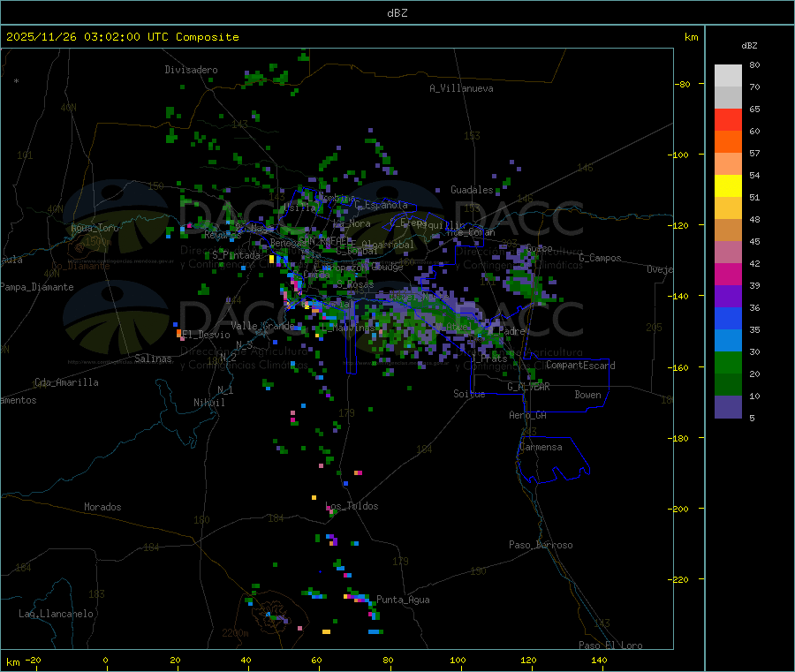Click the 'Agua_Toro' map label

click(95, 228)
